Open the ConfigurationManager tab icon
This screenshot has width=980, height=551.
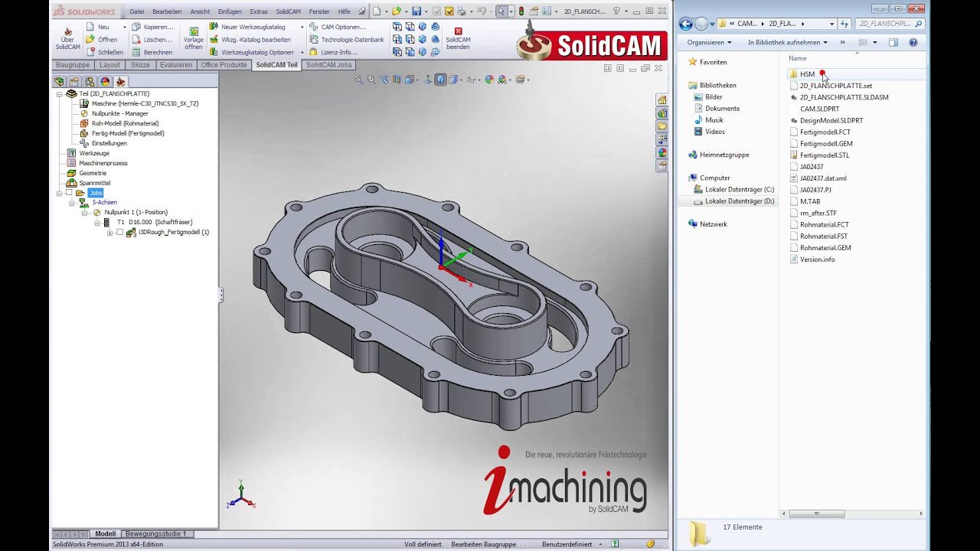pyautogui.click(x=90, y=81)
